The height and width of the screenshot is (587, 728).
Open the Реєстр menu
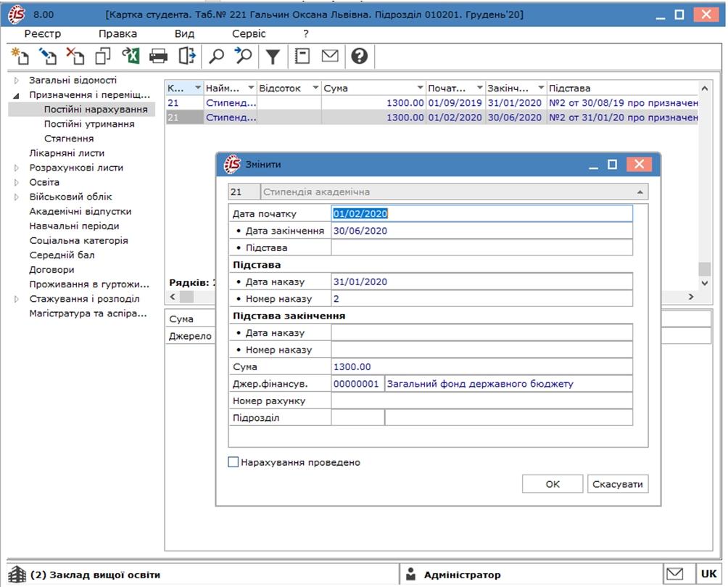43,34
